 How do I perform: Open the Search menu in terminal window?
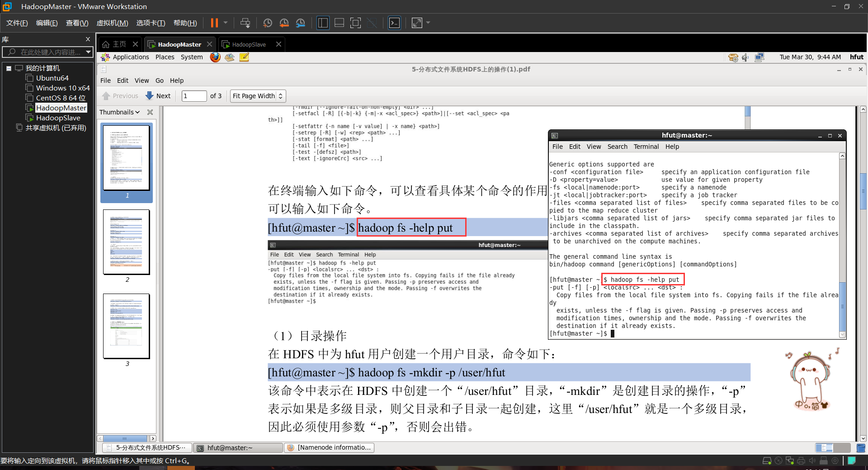617,147
